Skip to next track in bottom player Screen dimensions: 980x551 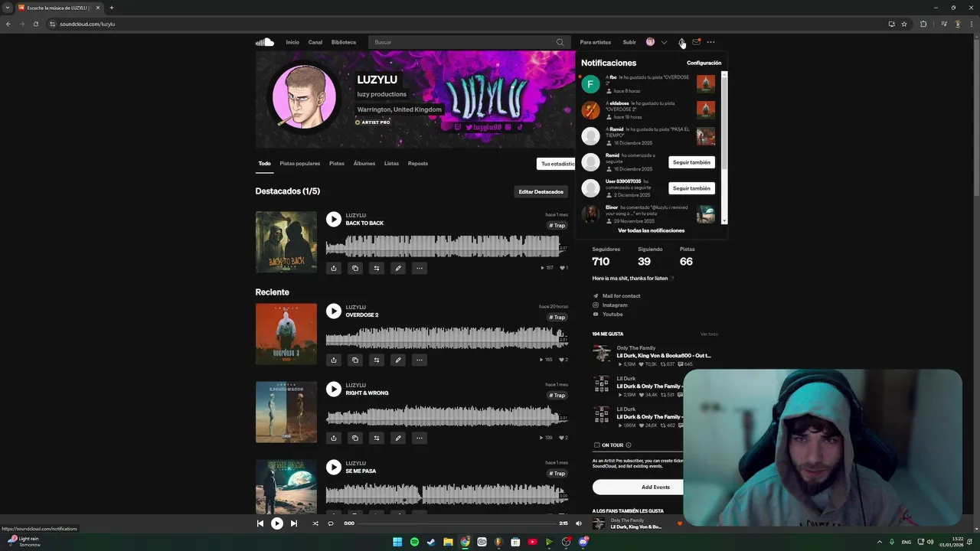point(294,523)
